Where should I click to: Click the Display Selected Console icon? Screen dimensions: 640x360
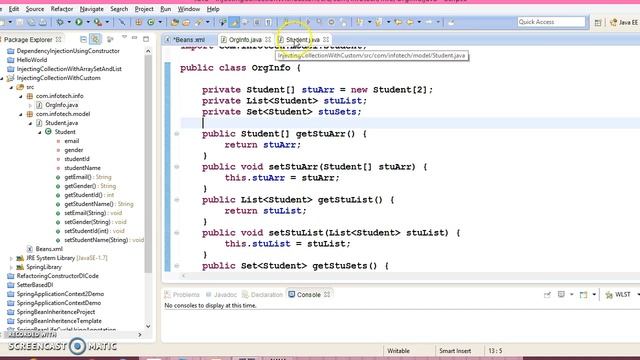[x=561, y=295]
